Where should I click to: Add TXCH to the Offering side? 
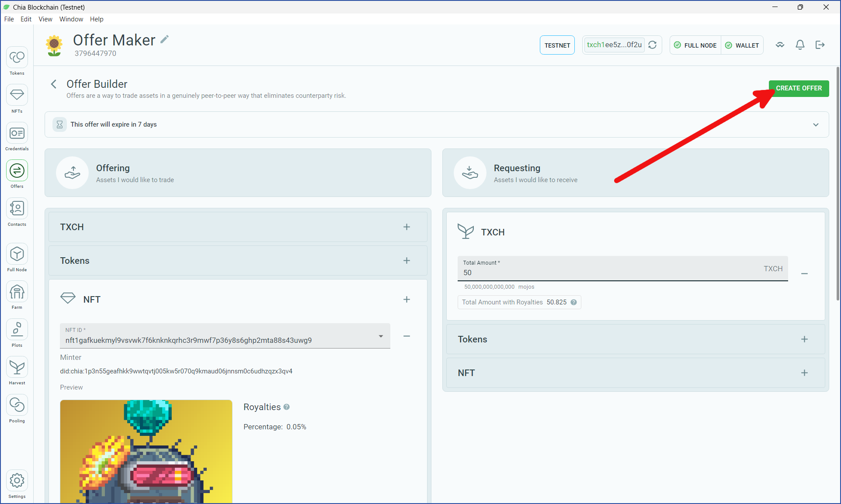click(x=407, y=227)
